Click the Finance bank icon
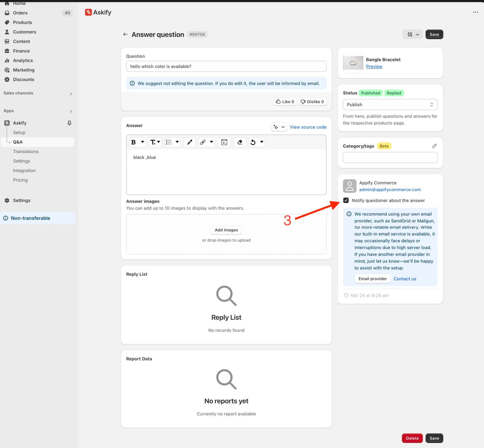The height and width of the screenshot is (448, 484). 7,51
